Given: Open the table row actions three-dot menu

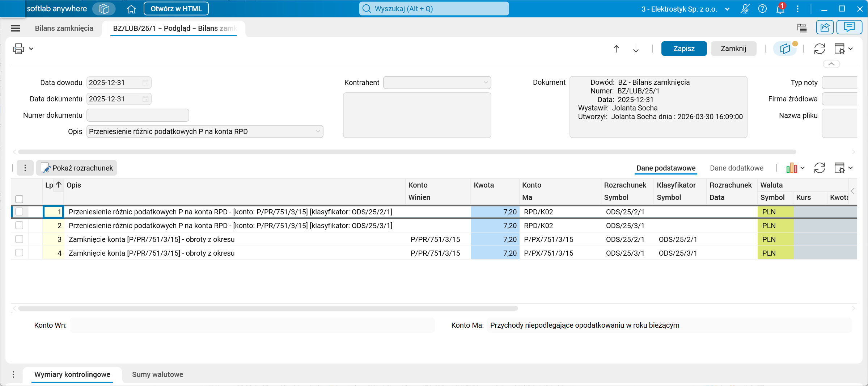Looking at the screenshot, I should point(25,168).
